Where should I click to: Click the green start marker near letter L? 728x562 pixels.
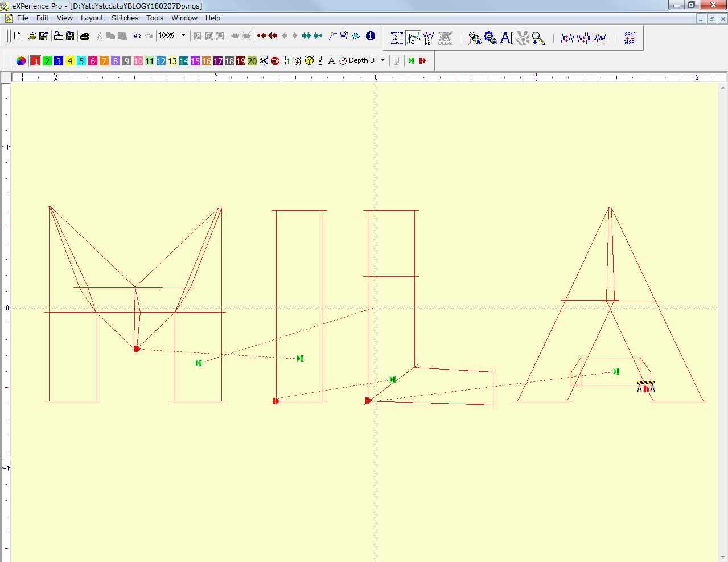pos(393,379)
